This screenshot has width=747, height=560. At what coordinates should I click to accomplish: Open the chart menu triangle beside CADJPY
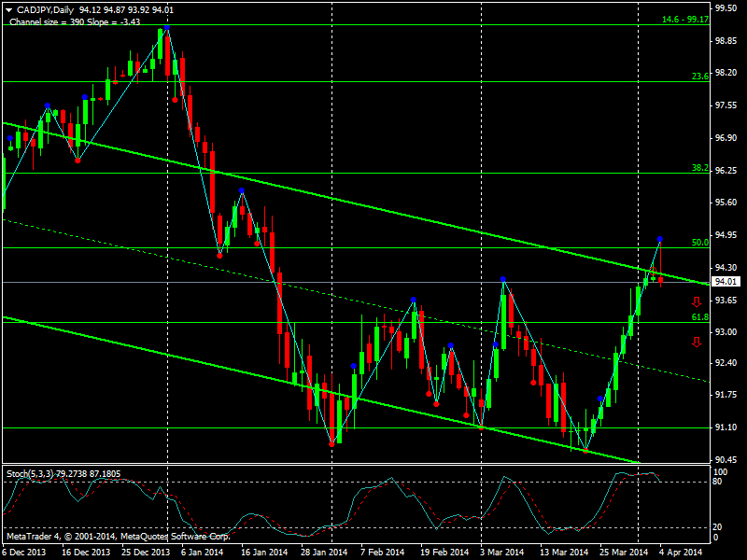pyautogui.click(x=9, y=10)
